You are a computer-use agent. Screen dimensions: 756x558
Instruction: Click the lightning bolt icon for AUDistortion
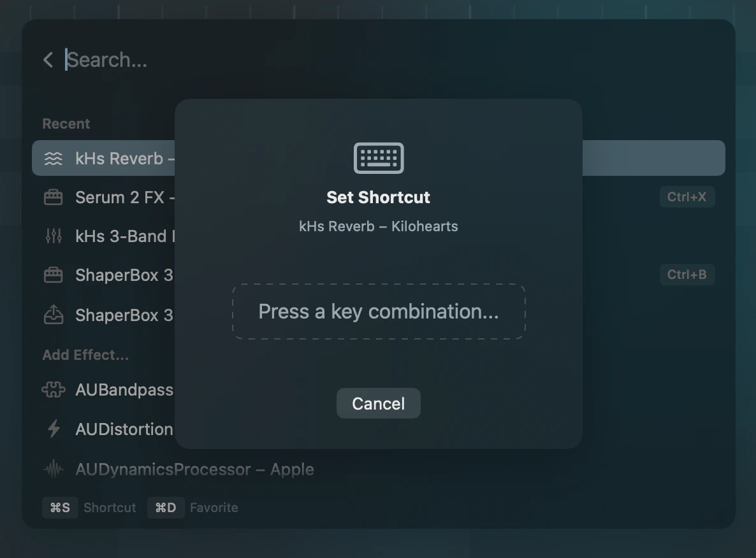tap(54, 429)
